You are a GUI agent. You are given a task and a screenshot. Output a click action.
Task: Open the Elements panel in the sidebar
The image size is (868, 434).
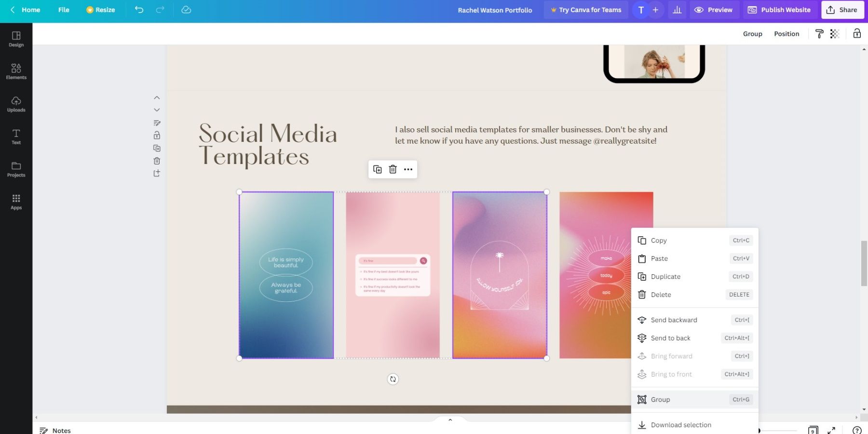[x=16, y=71]
